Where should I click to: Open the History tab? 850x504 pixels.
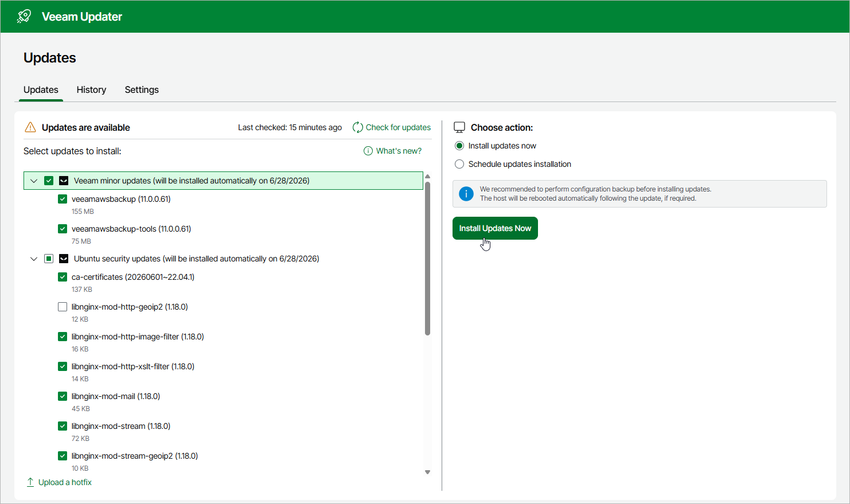(x=91, y=89)
